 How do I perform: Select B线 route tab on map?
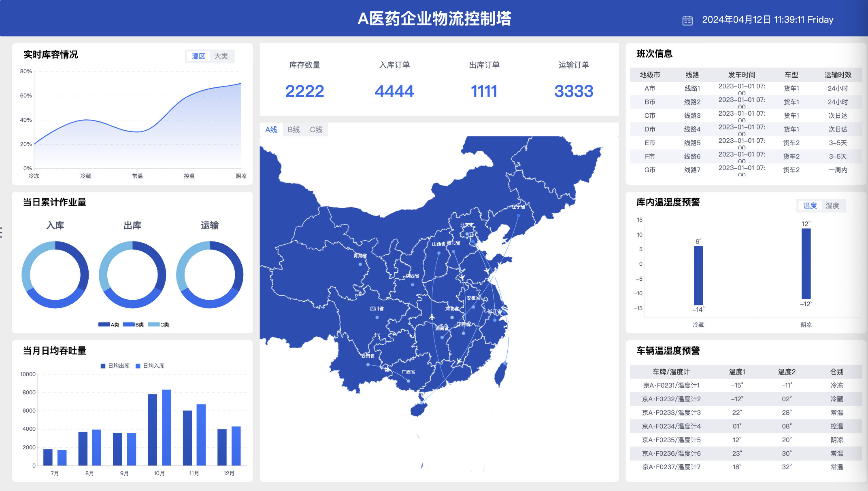293,129
